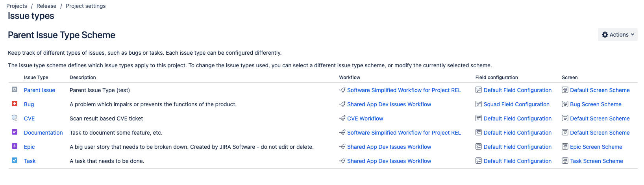Click icon beside Squad Field Configuration

click(x=479, y=104)
